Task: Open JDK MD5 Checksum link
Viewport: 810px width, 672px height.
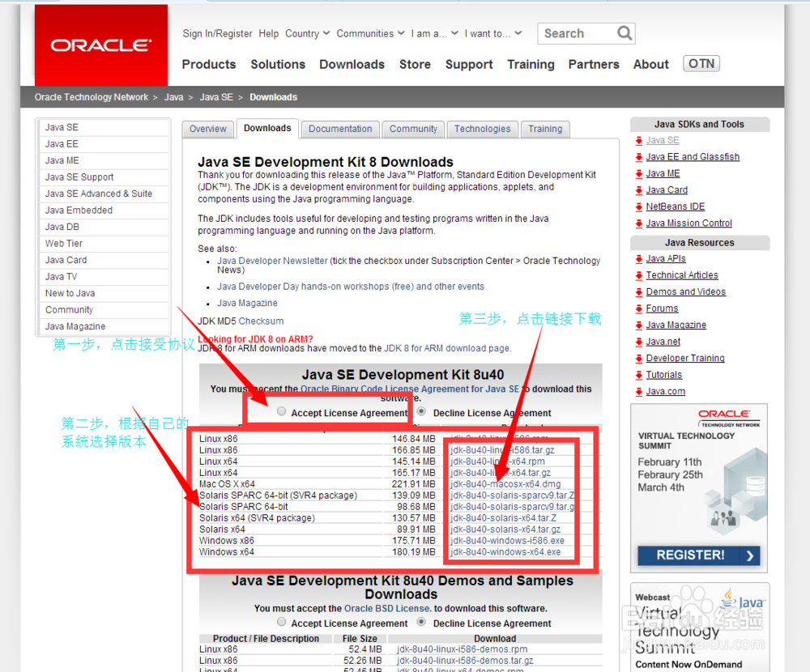Action: [261, 321]
